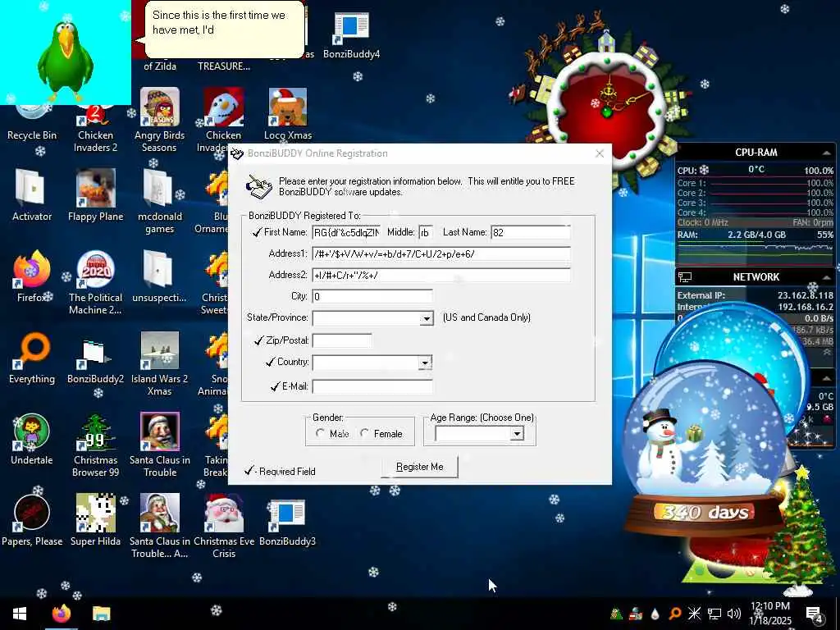The image size is (840, 630).
Task: Open the network tray icon
Action: (714, 614)
